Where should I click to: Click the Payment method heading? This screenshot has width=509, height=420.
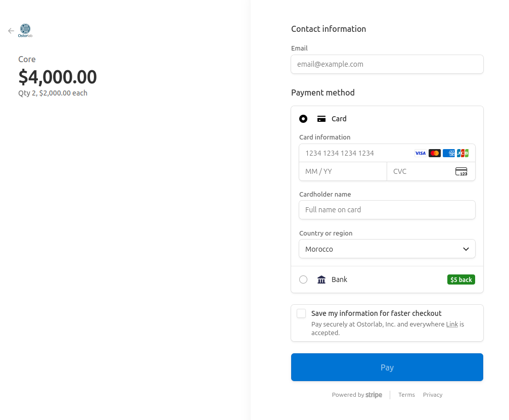[322, 93]
